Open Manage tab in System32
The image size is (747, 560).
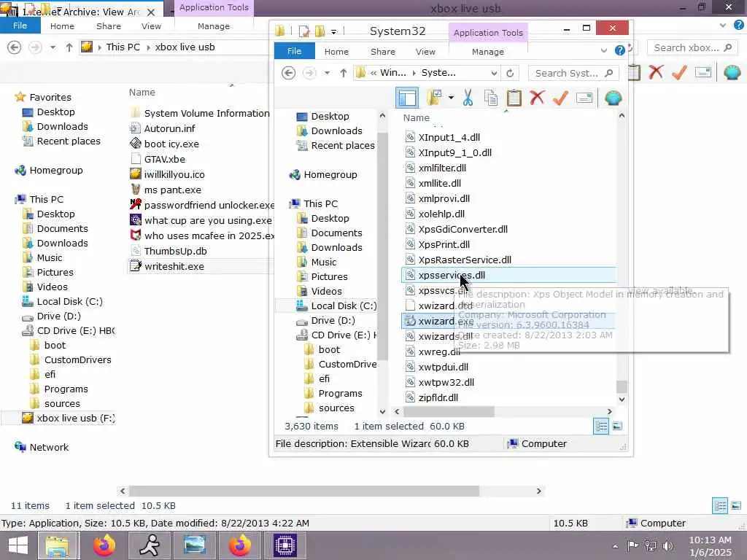coord(488,52)
